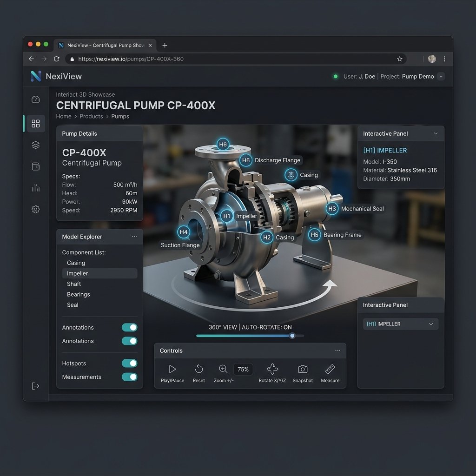Open Controls panel three-dot menu

click(x=337, y=350)
